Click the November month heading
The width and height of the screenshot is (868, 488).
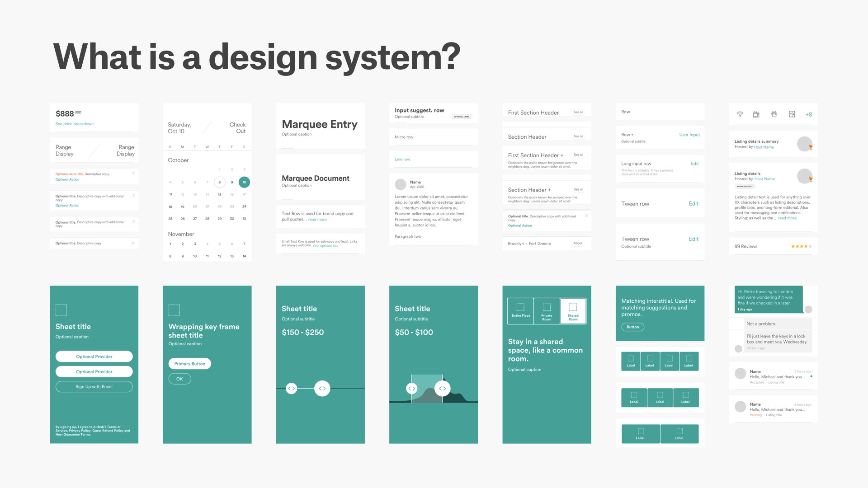tap(181, 234)
